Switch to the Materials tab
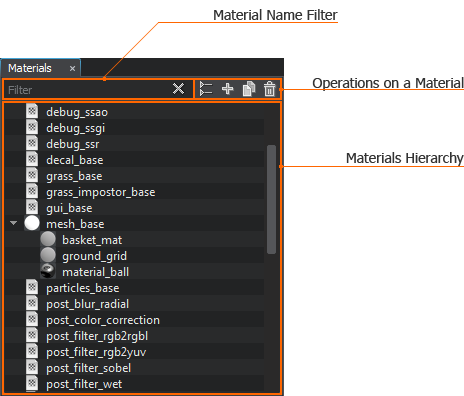Image resolution: width=464 pixels, height=396 pixels. [30, 68]
